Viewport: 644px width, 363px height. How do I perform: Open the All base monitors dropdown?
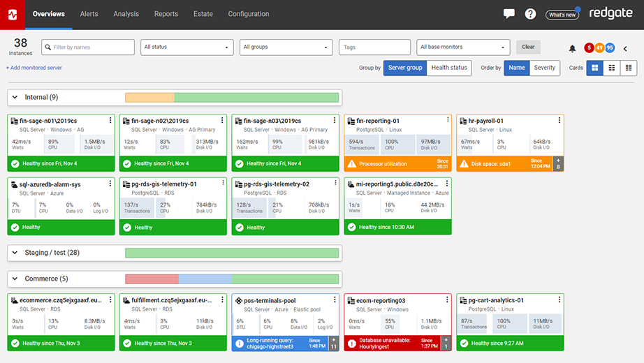tap(463, 47)
